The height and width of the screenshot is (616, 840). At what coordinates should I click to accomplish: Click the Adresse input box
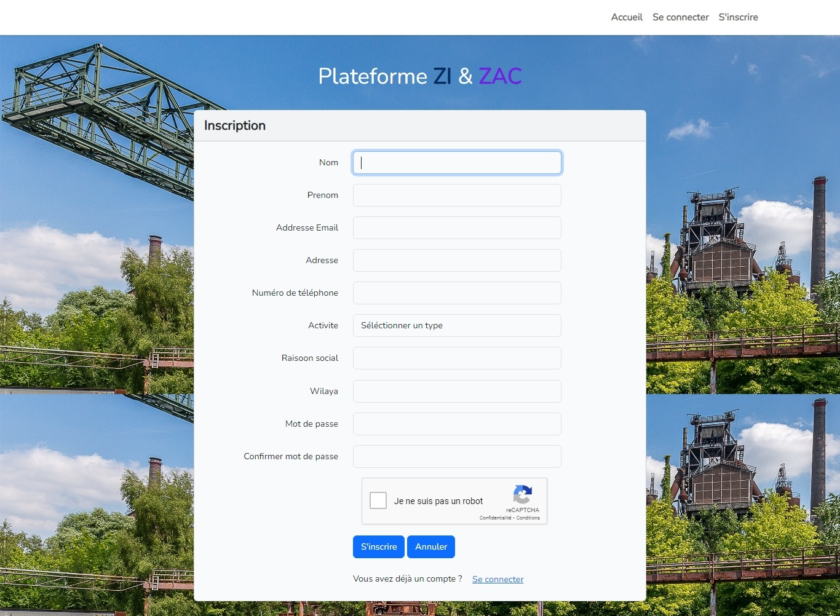457,260
